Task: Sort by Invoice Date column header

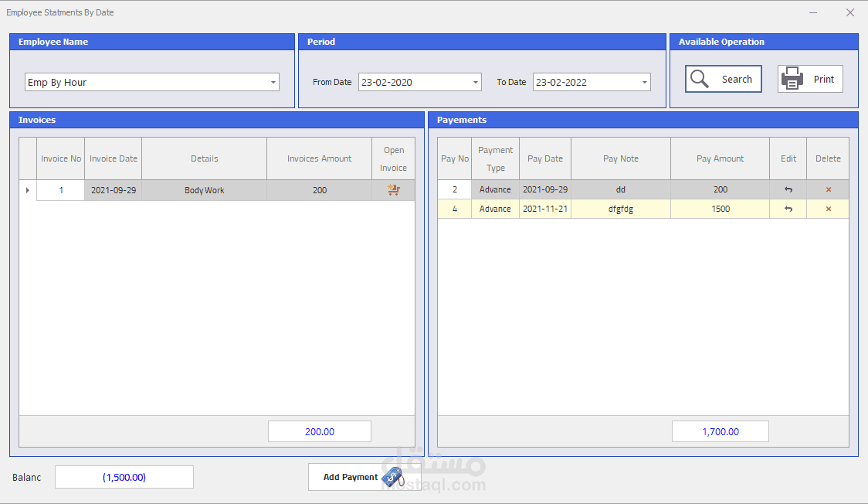Action: (x=114, y=158)
